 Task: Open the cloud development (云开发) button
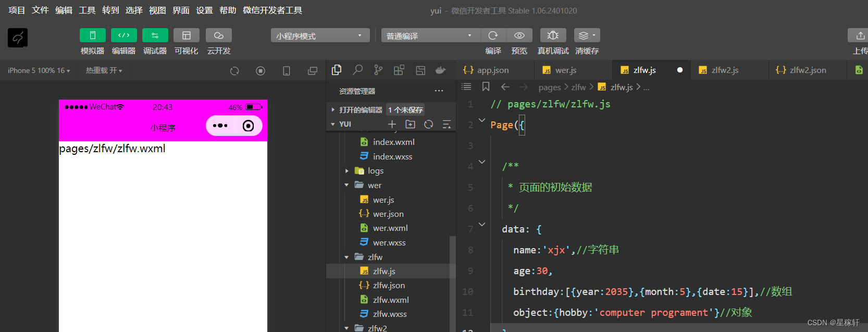pyautogui.click(x=219, y=35)
